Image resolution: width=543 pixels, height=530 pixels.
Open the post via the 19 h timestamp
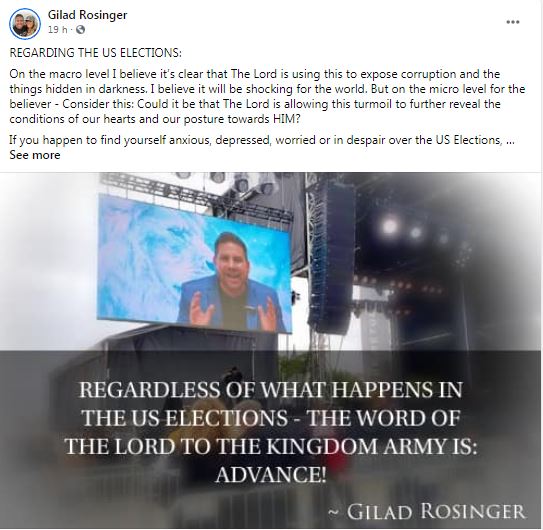(x=57, y=30)
